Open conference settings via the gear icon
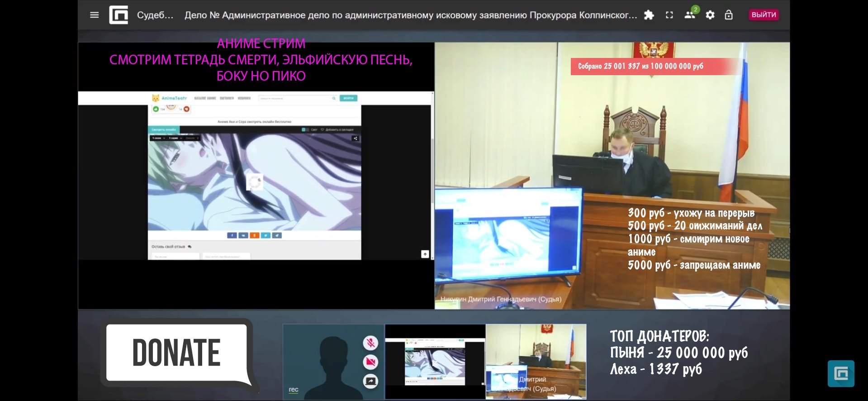868x401 pixels. pyautogui.click(x=710, y=15)
